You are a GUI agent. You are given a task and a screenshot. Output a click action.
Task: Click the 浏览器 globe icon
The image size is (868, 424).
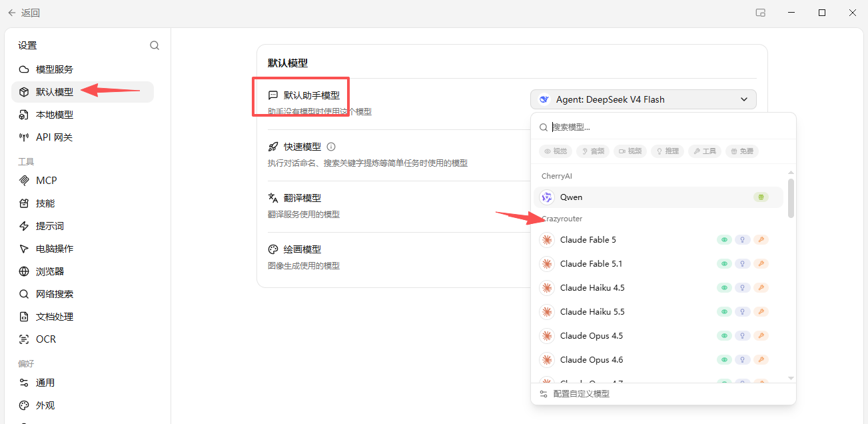coord(24,271)
